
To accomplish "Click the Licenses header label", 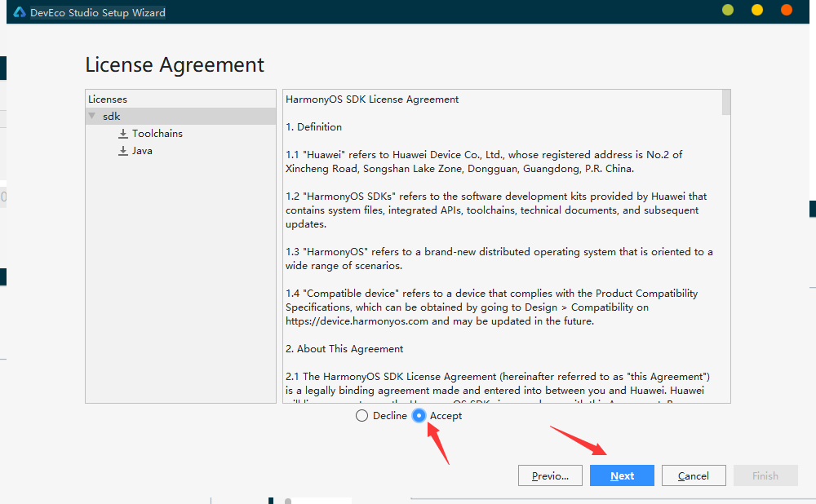I will 108,99.
